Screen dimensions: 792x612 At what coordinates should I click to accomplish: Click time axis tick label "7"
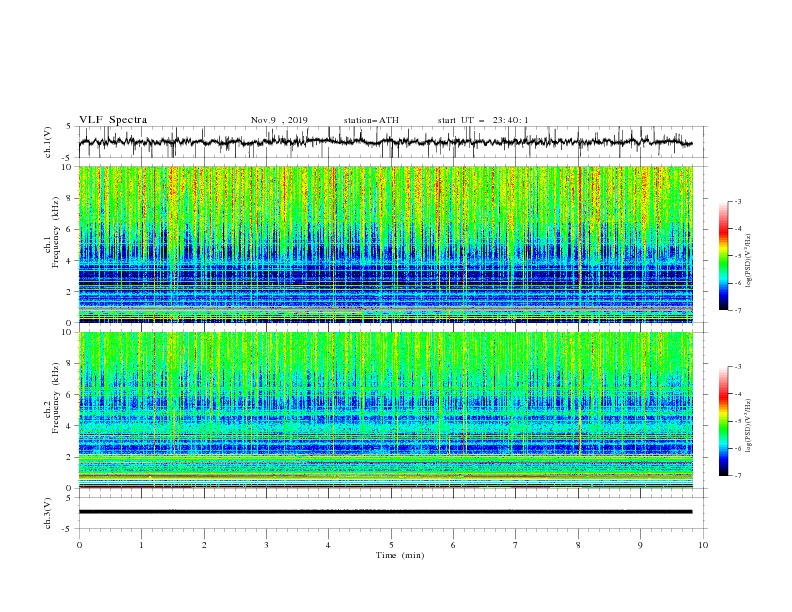(x=516, y=545)
